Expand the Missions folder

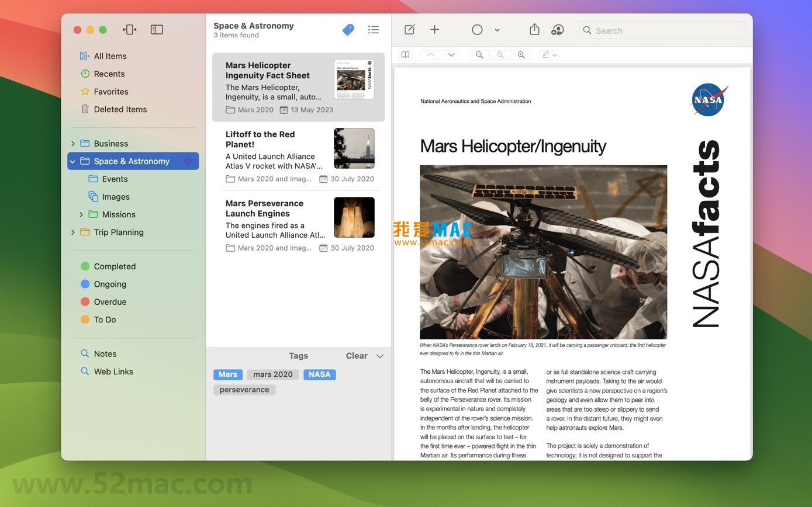[x=82, y=214]
